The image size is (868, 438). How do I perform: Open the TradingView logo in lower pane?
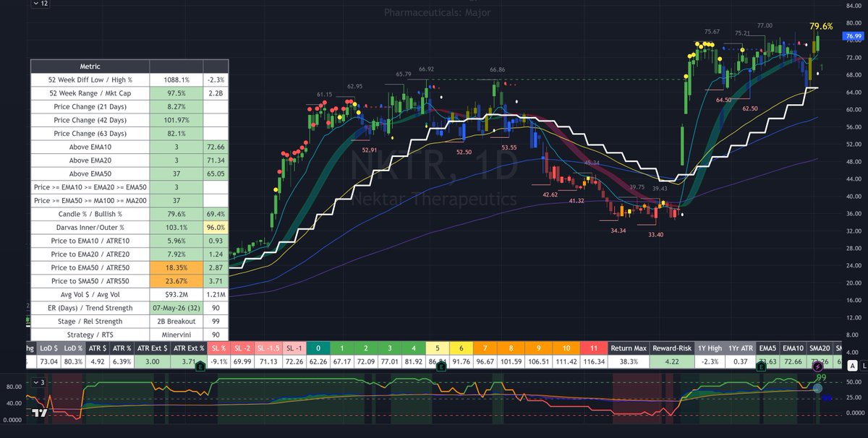tap(39, 414)
